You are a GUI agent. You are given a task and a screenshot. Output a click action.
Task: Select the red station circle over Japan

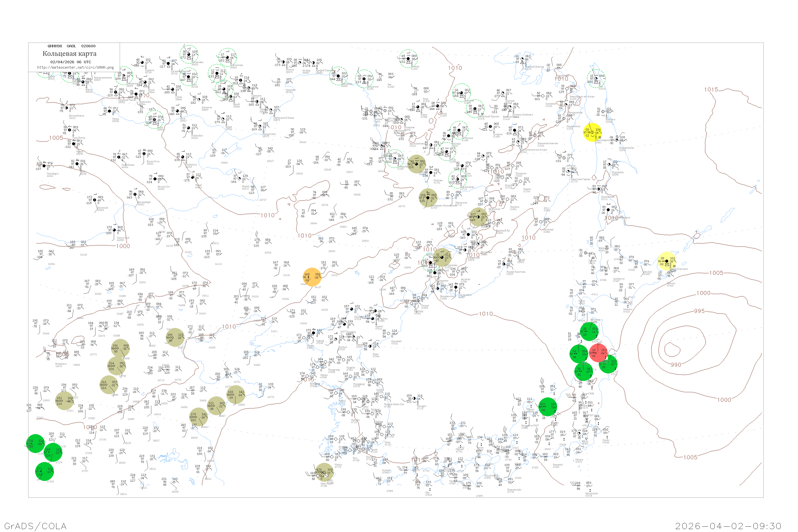pyautogui.click(x=598, y=353)
